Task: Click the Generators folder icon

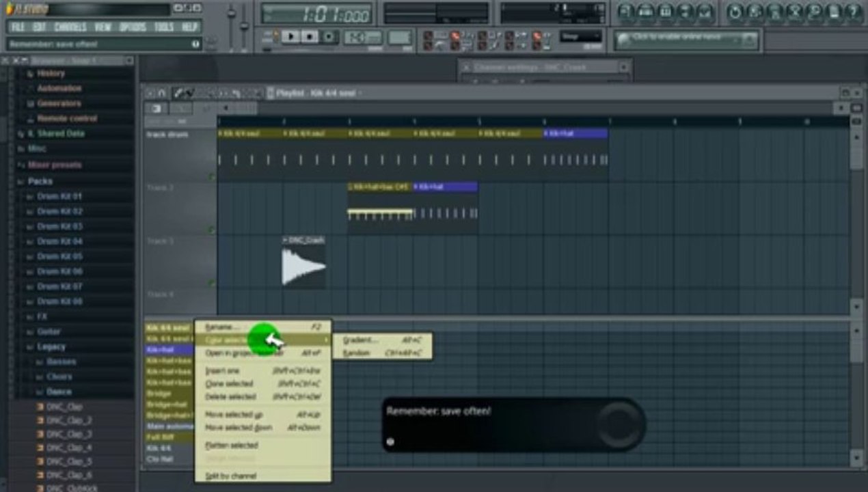Action: [30, 104]
